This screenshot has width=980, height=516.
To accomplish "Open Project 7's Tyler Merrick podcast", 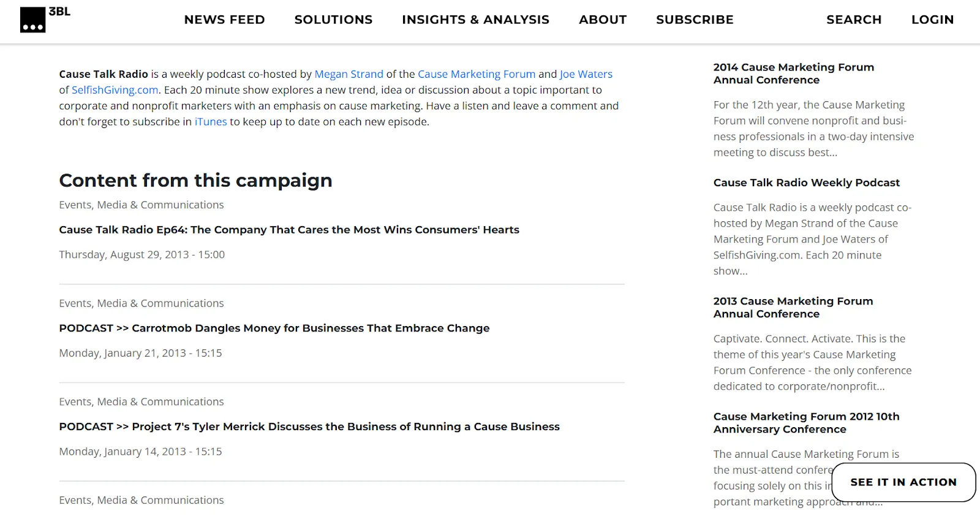I will click(x=309, y=427).
